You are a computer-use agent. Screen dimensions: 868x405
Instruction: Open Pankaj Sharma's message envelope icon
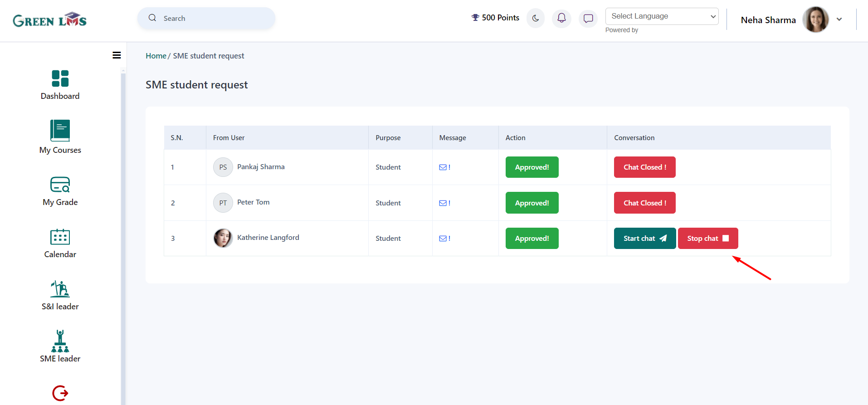(x=444, y=167)
